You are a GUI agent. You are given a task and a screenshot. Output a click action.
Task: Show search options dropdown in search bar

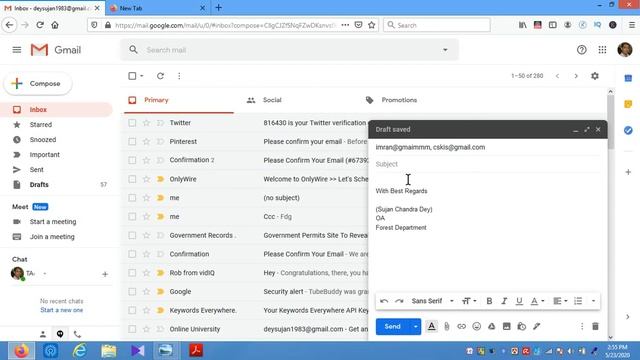445,50
